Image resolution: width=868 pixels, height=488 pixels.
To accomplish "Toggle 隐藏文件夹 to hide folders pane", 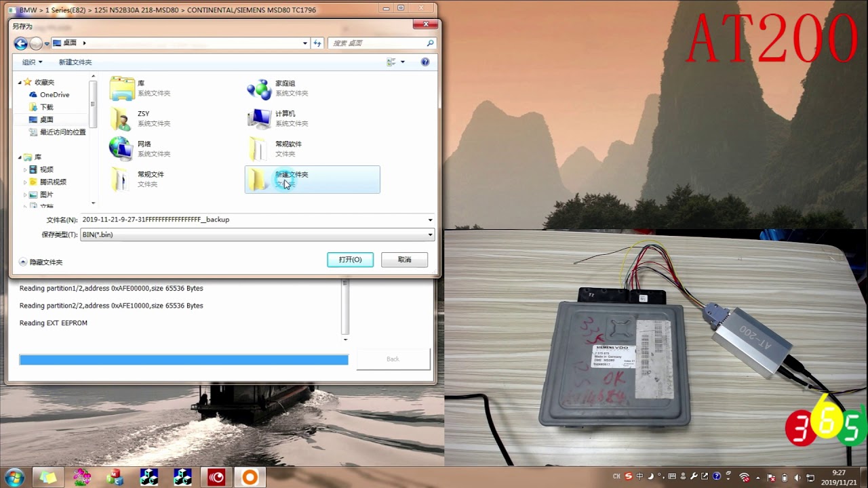I will coord(41,262).
